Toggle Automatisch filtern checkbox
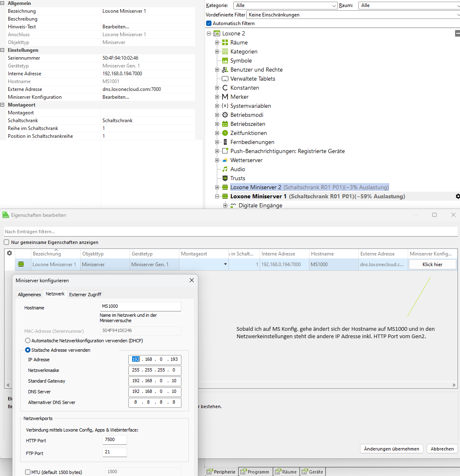 (x=209, y=23)
